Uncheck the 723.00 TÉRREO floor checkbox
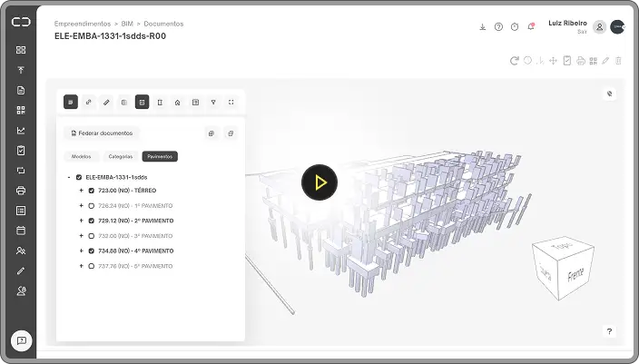639x364 pixels. 92,191
